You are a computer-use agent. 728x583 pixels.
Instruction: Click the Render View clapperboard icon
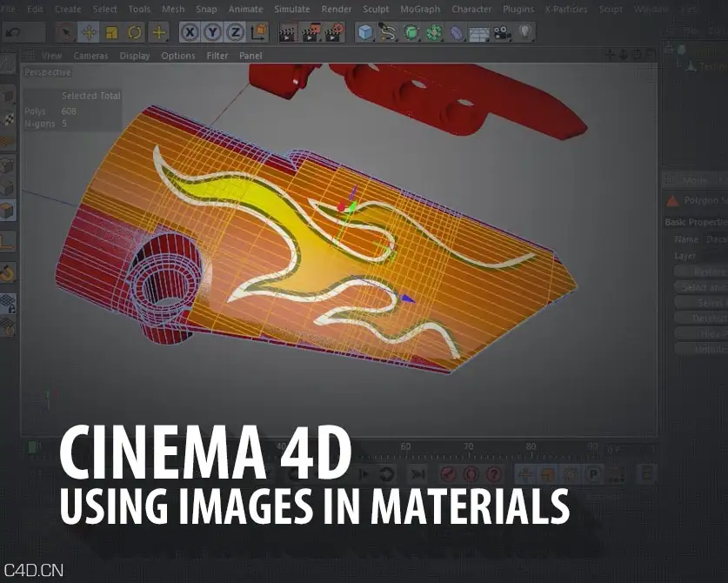(288, 32)
